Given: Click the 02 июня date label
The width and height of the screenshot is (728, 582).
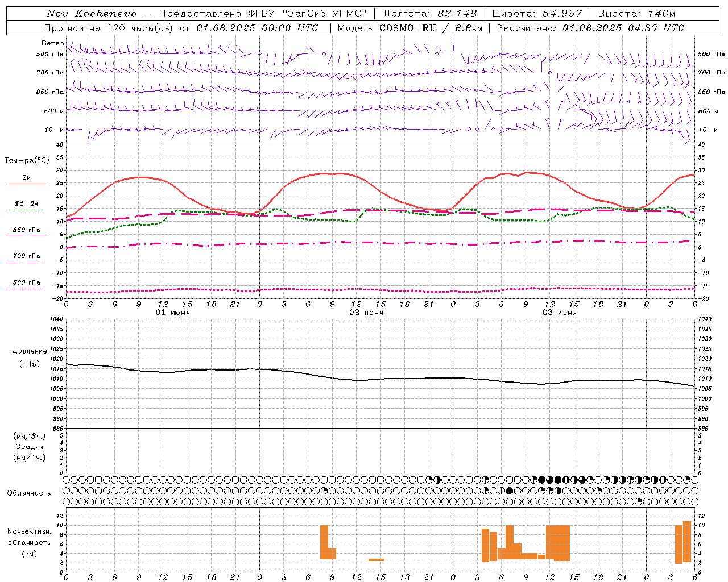Looking at the screenshot, I should point(366,313).
